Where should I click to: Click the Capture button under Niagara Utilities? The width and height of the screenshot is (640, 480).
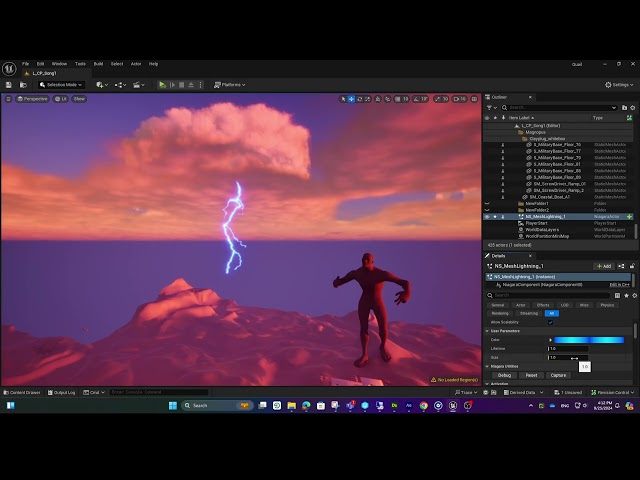pos(558,375)
